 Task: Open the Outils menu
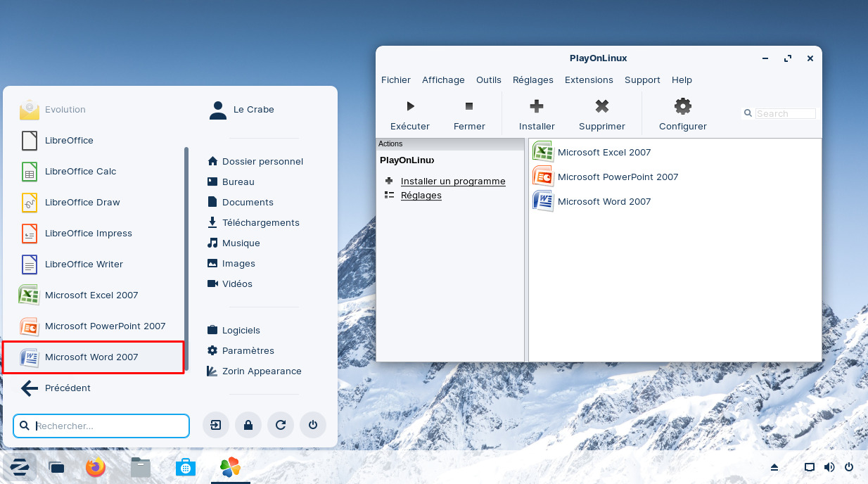click(489, 79)
